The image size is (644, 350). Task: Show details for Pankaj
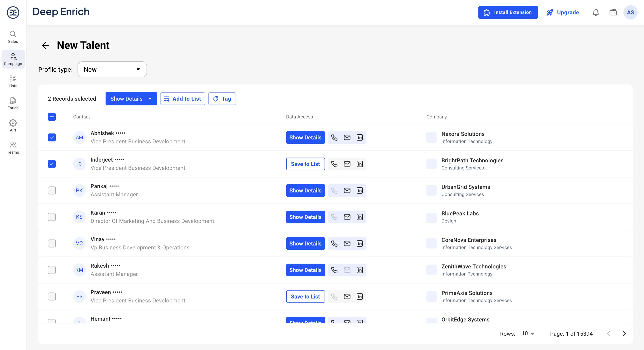[x=305, y=190]
